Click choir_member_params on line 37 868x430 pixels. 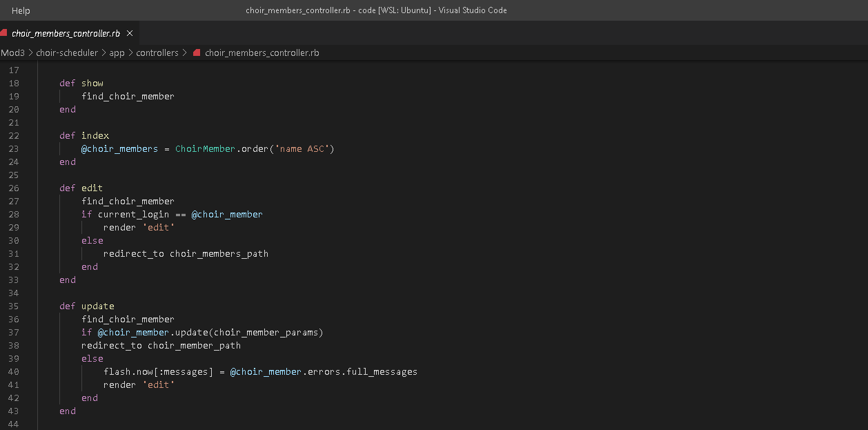click(266, 332)
